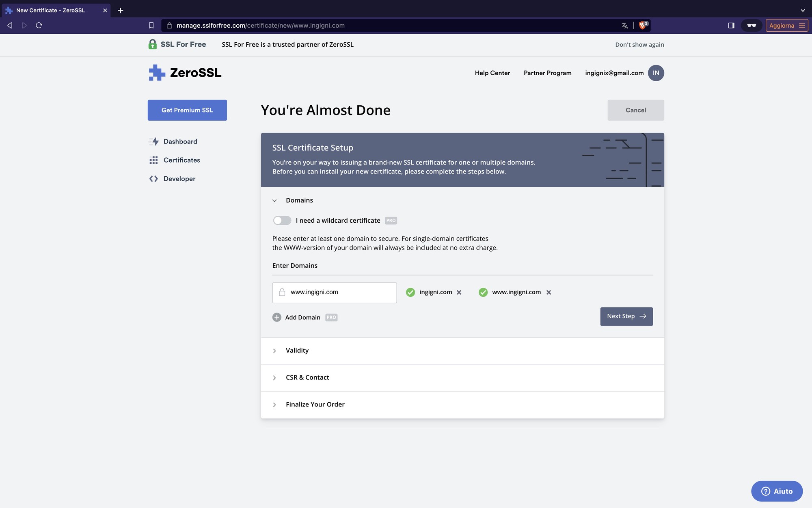Click the site lock icon in the address bar

click(169, 25)
